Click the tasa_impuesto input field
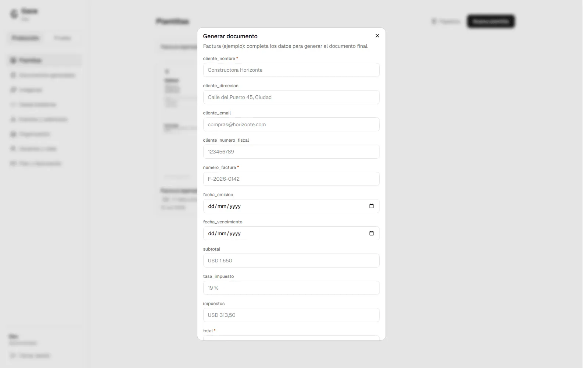The image size is (588, 368). tap(291, 288)
